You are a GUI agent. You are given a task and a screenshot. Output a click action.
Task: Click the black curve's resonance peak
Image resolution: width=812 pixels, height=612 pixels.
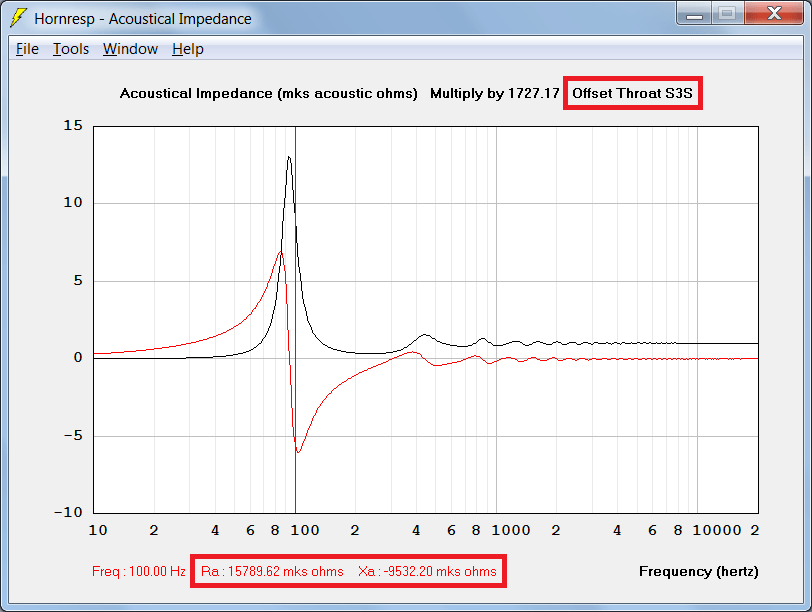(289, 157)
